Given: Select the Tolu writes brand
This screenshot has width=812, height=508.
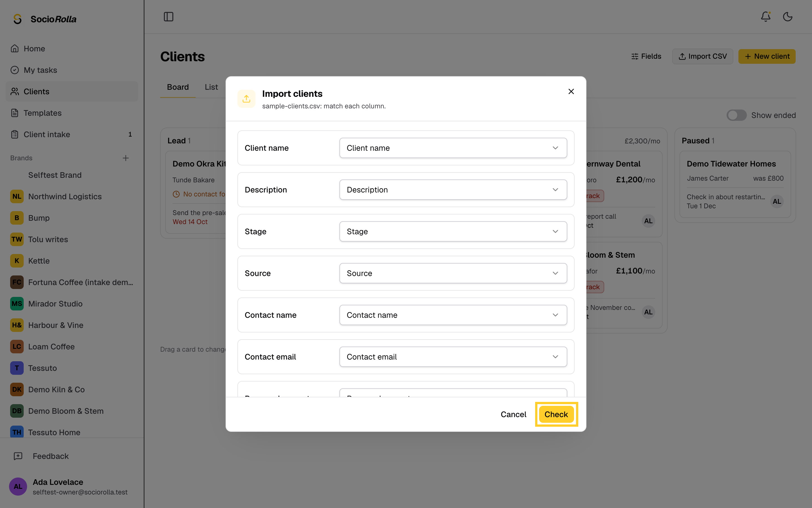Looking at the screenshot, I should (72, 239).
